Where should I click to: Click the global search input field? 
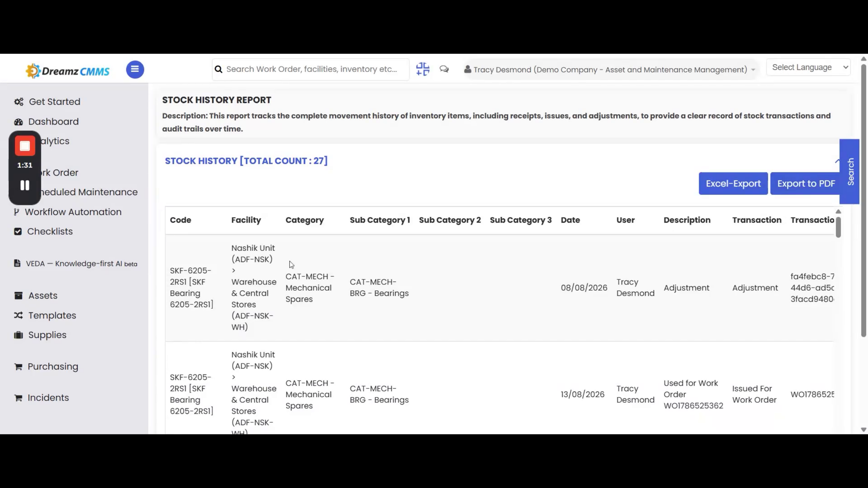pos(311,69)
